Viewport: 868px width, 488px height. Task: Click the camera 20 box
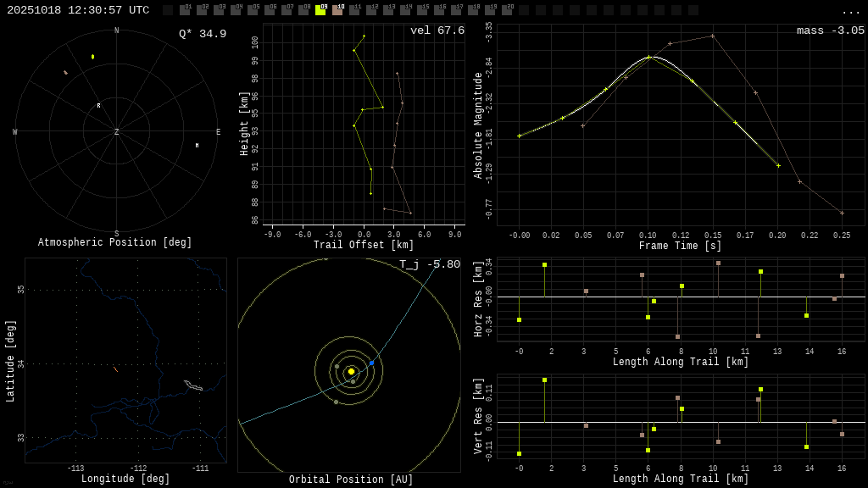tap(507, 10)
